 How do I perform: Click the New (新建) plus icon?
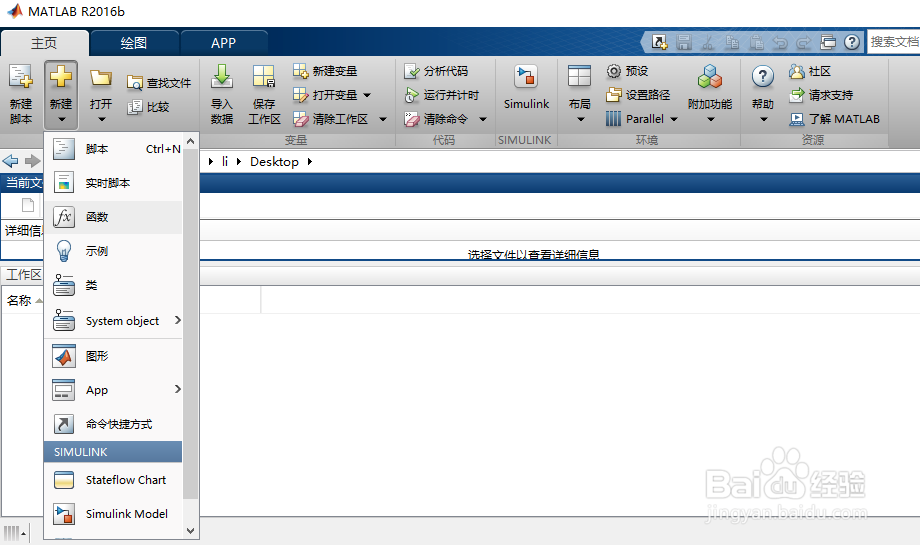pyautogui.click(x=60, y=77)
